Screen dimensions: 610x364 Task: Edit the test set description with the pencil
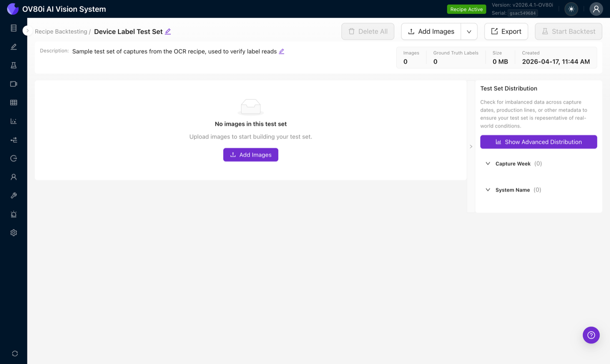pos(281,51)
